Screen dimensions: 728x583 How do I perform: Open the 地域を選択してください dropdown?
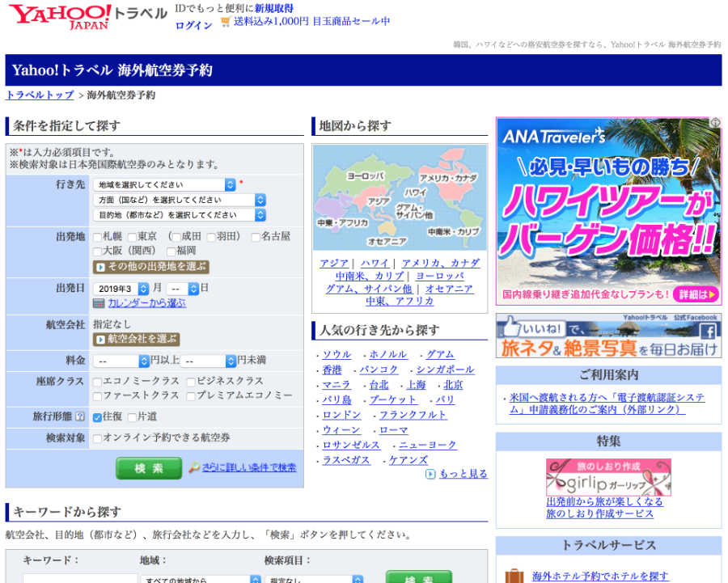[165, 184]
